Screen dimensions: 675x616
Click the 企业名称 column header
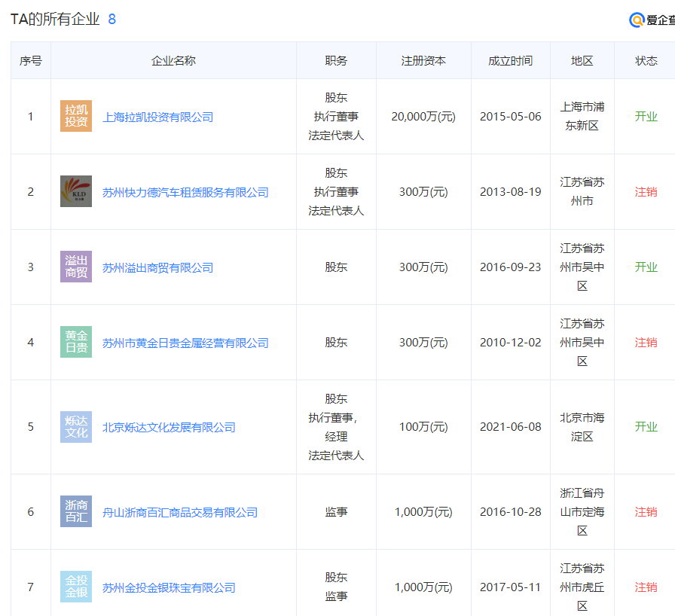tap(173, 61)
